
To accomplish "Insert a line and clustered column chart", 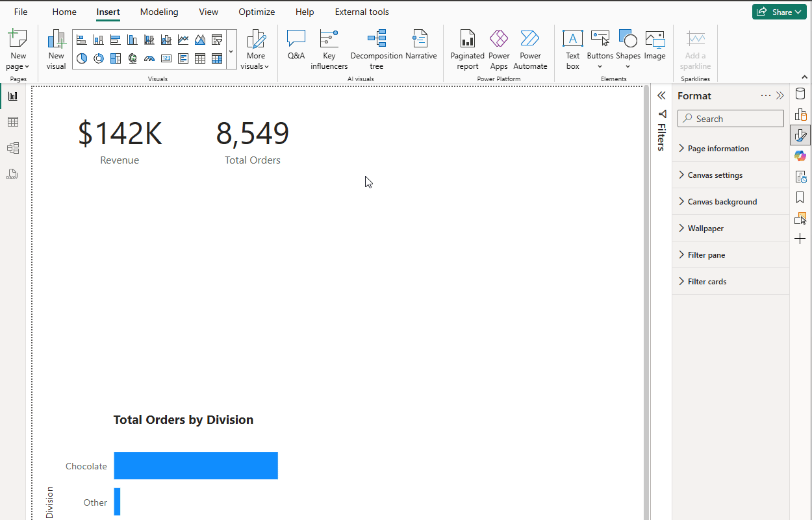I will 166,40.
